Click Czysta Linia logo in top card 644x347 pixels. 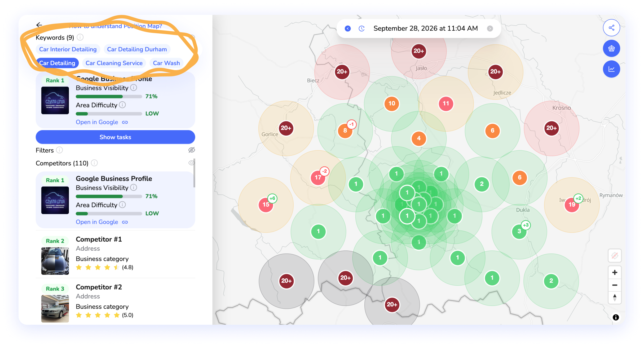pyautogui.click(x=55, y=100)
